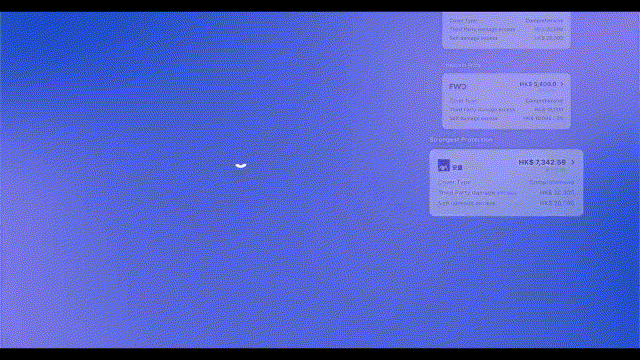The image size is (640, 360).
Task: Open the Strongest Protection plan card
Action: click(506, 182)
